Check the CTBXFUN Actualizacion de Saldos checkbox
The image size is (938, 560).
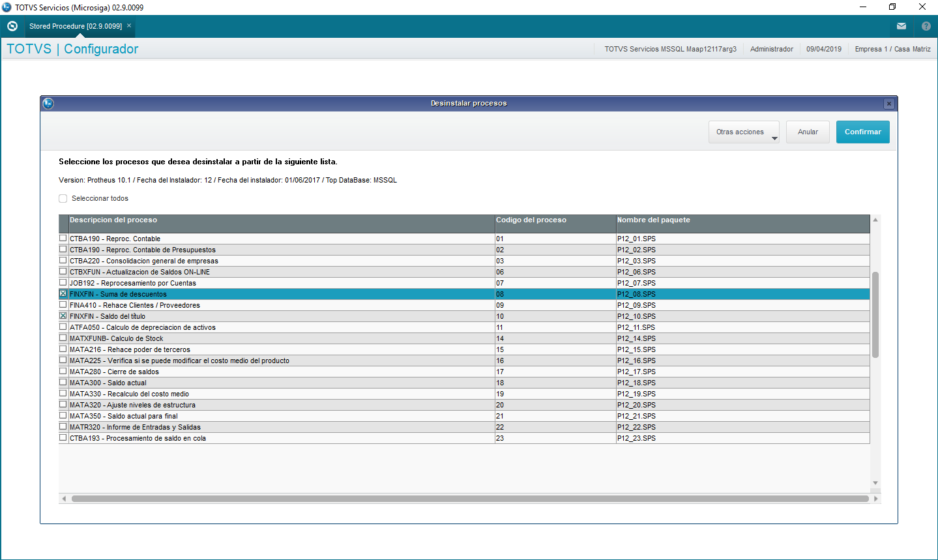[x=63, y=272]
